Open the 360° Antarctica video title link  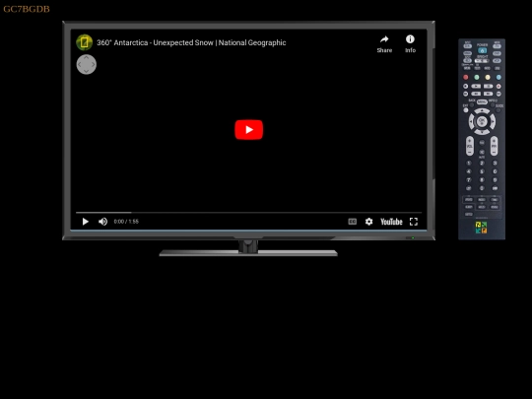coord(191,42)
